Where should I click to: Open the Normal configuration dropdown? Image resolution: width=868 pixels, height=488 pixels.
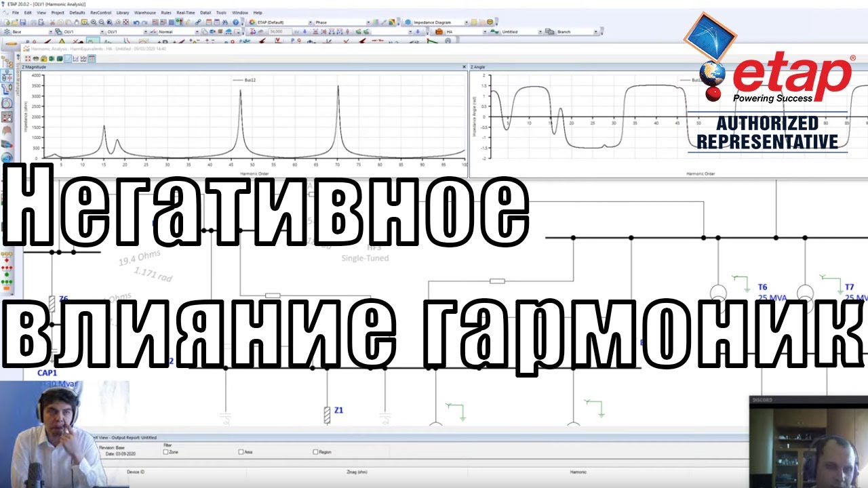point(197,32)
